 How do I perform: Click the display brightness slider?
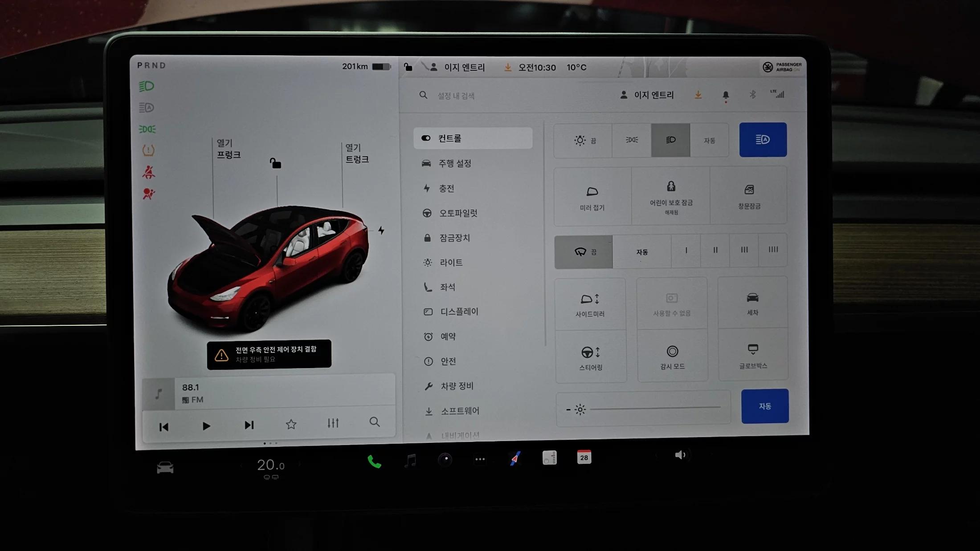tap(655, 408)
